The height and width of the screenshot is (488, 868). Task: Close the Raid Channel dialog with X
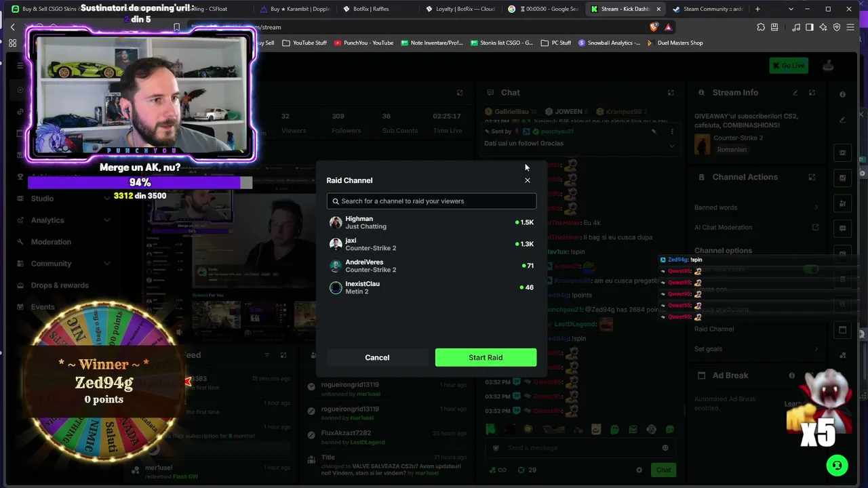[x=528, y=180]
